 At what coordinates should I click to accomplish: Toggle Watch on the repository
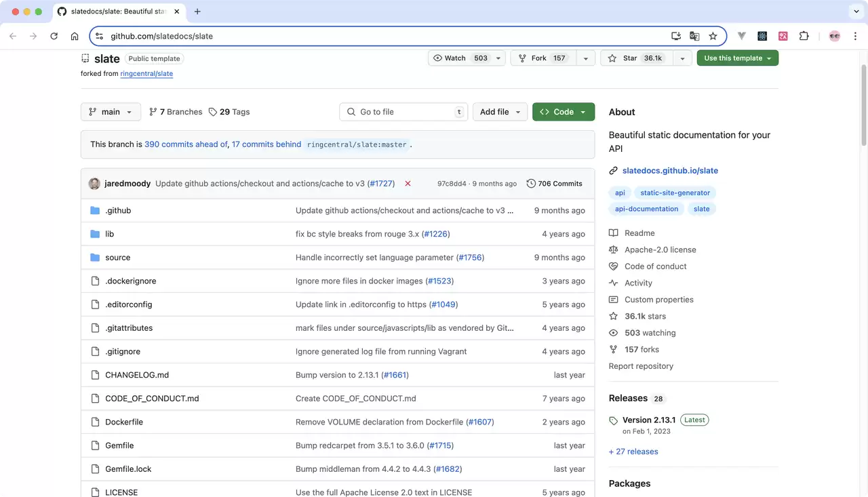(458, 58)
